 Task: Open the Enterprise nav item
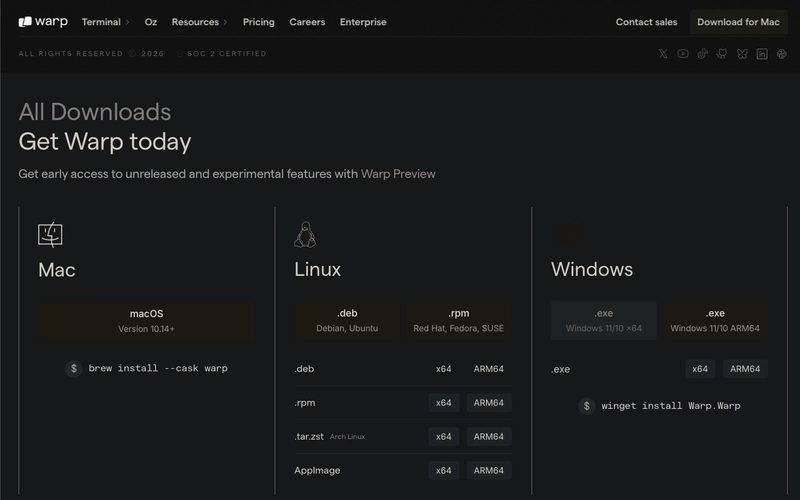click(363, 22)
